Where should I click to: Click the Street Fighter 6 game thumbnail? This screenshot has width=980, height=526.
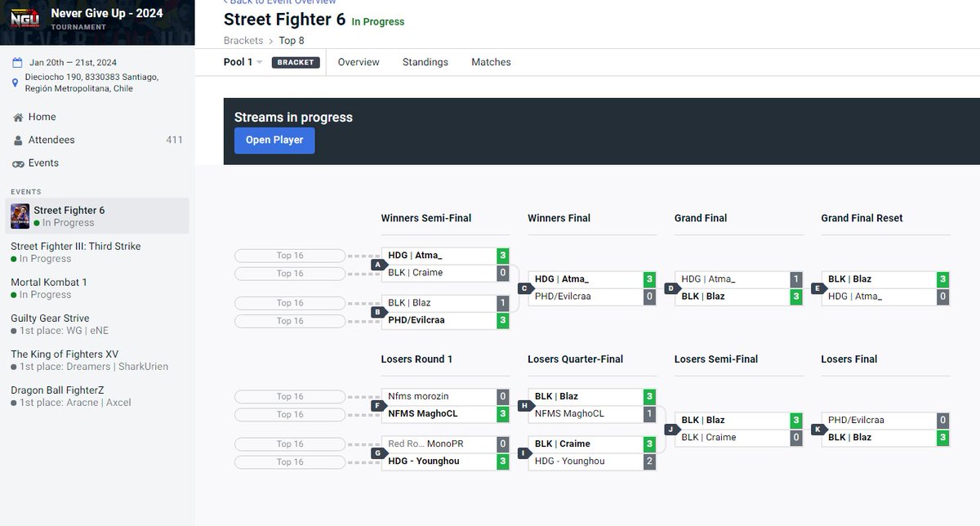pos(20,216)
